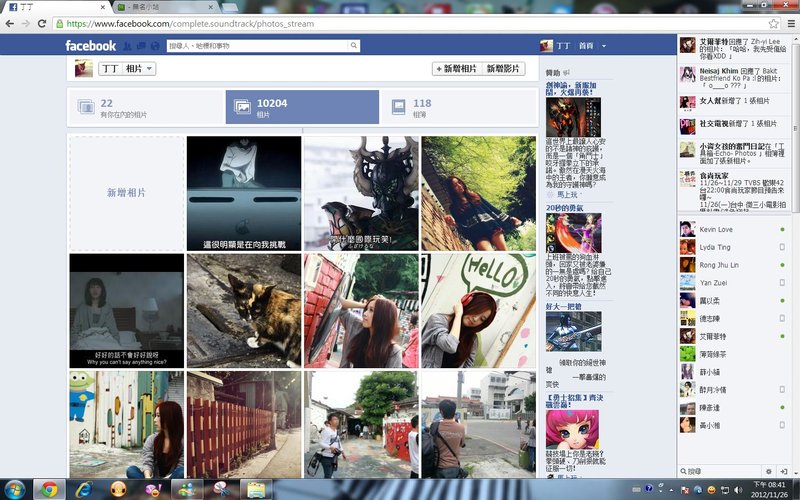Open the 社交電視 ticker story
This screenshot has height=500, width=800.
[x=733, y=126]
